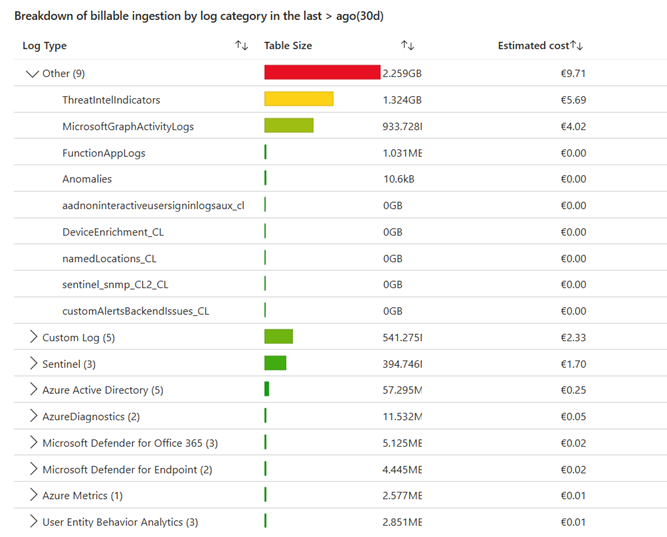
Task: Click the breakdown of billable ingestion title
Action: coord(199,16)
